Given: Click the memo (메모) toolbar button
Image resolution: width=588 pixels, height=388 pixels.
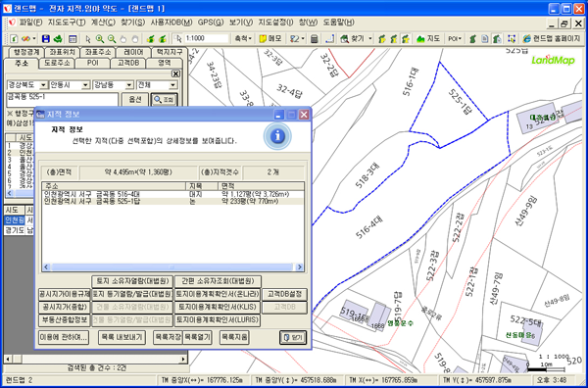Looking at the screenshot, I should [x=270, y=38].
